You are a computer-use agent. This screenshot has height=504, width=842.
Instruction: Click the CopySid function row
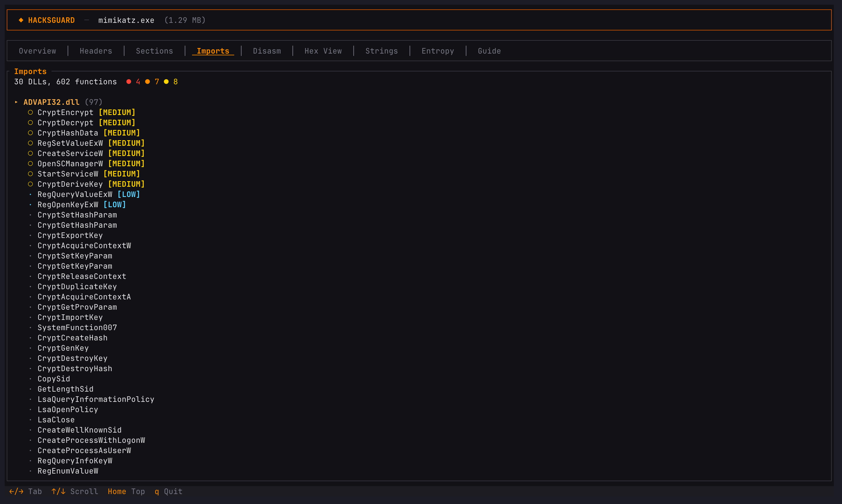point(54,379)
